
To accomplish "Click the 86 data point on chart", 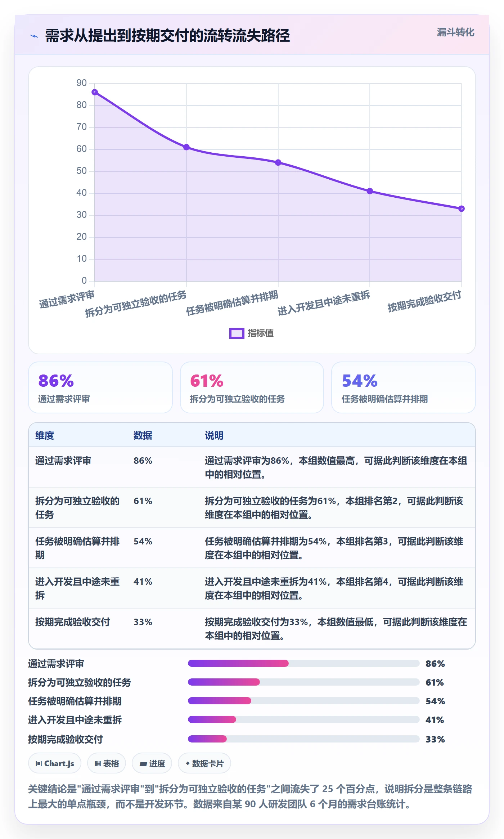I will pyautogui.click(x=95, y=92).
